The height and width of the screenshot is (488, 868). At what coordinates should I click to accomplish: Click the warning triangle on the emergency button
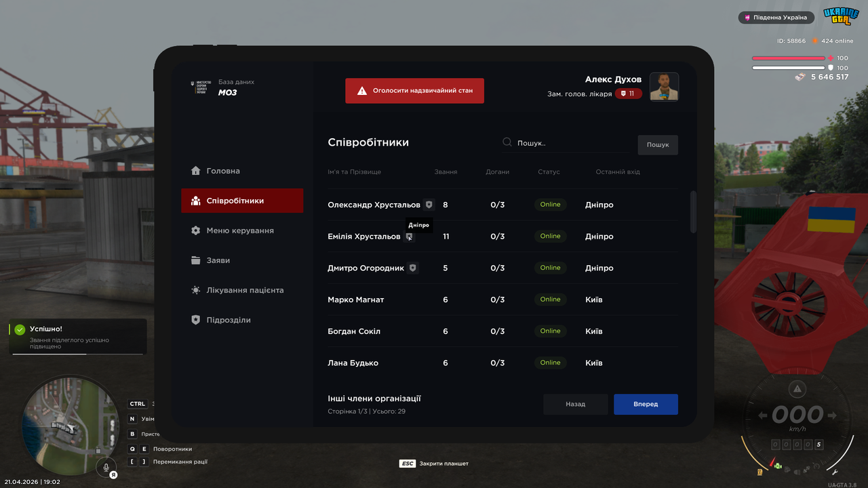(x=362, y=90)
